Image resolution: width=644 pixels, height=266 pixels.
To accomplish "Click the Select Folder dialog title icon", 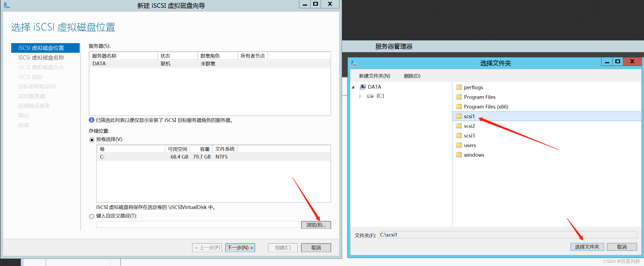I will [x=354, y=63].
